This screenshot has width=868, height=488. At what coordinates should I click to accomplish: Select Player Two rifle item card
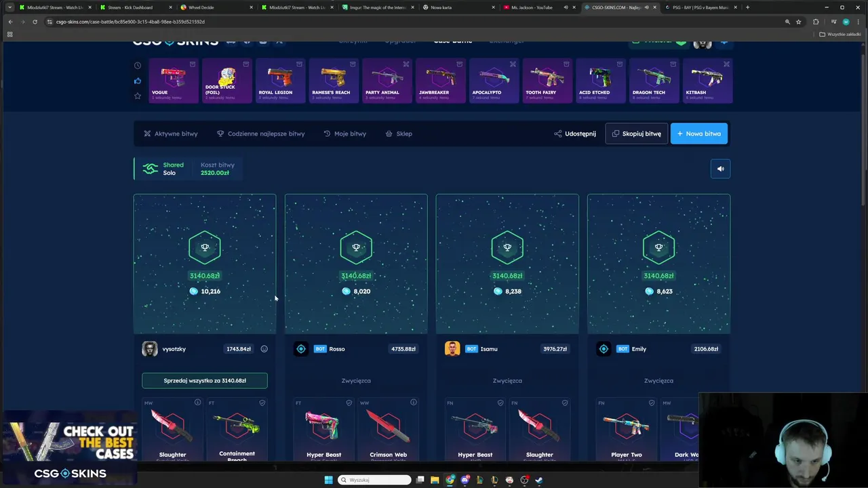(x=627, y=430)
